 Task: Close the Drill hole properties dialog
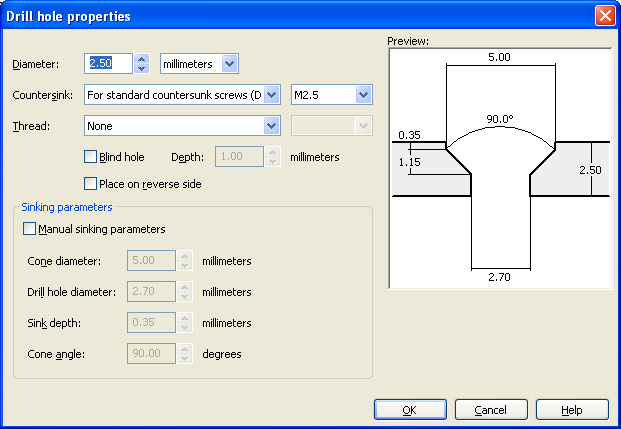(605, 16)
